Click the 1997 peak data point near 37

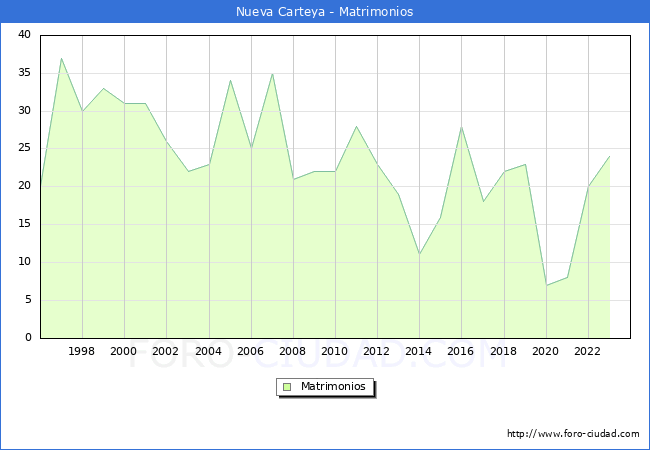[x=61, y=58]
